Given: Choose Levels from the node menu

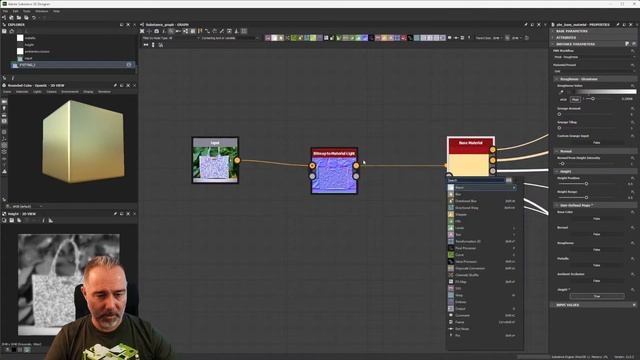Looking at the screenshot, I should tap(482, 228).
